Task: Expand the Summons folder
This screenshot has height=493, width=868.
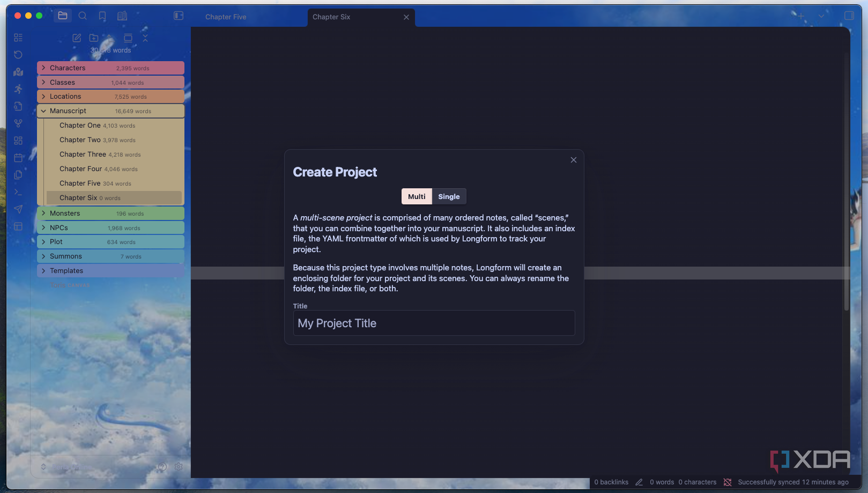Action: 110,256
